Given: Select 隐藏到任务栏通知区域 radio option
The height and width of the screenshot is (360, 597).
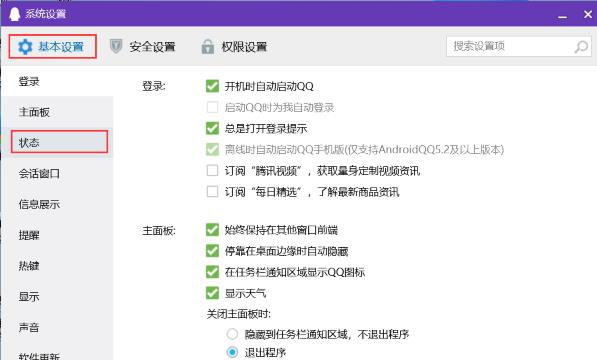Looking at the screenshot, I should pos(232,334).
